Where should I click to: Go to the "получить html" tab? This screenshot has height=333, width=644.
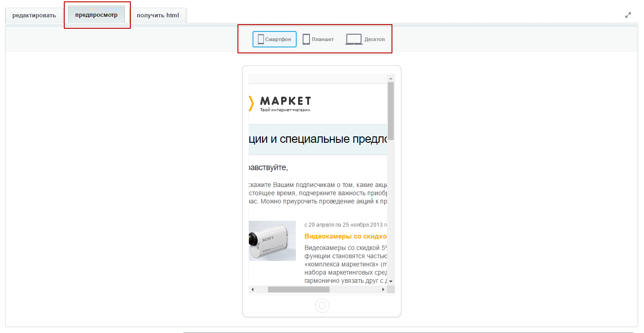pyautogui.click(x=158, y=16)
